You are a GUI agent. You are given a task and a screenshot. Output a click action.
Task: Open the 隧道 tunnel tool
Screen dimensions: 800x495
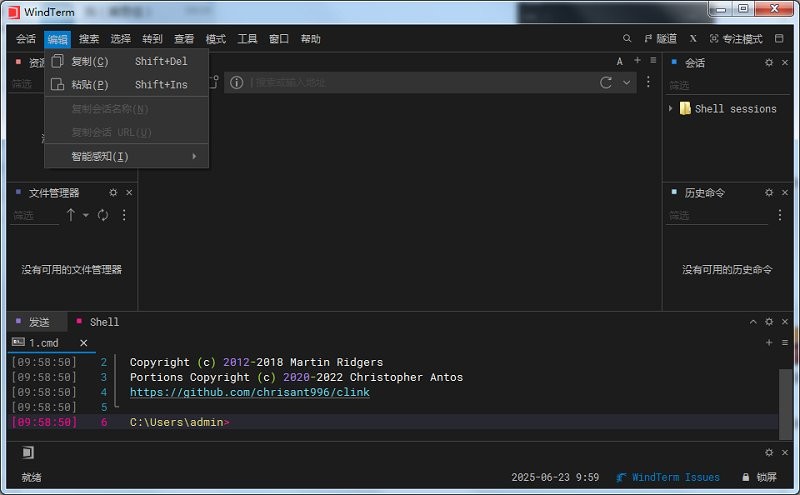[x=661, y=39]
